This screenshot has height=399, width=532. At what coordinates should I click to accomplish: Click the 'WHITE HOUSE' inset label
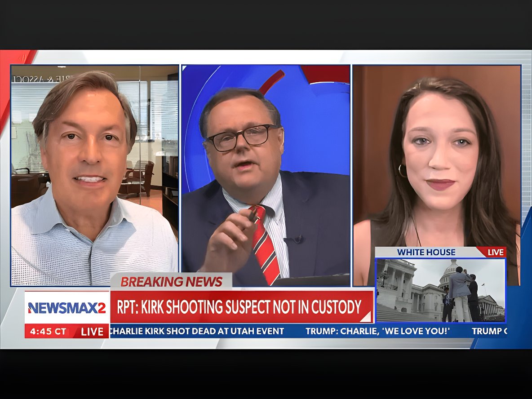click(426, 252)
